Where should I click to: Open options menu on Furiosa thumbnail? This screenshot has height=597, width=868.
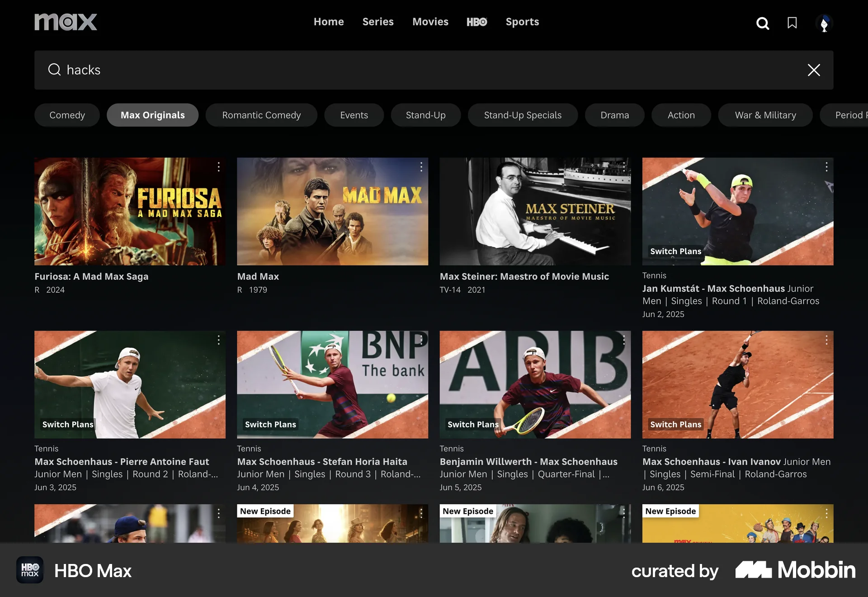(219, 167)
